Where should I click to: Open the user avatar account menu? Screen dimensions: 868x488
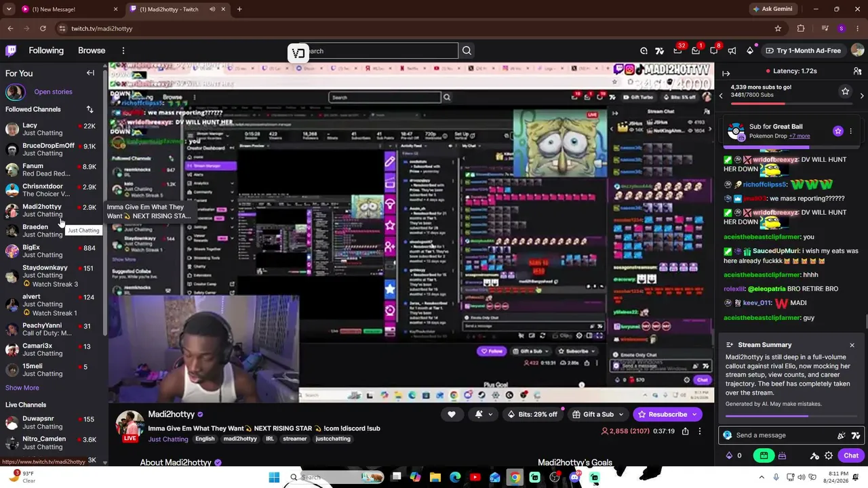(857, 51)
